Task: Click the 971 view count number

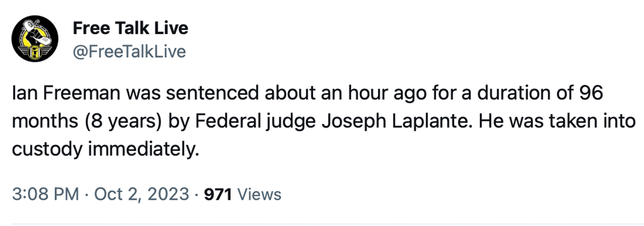Action: pyautogui.click(x=217, y=194)
